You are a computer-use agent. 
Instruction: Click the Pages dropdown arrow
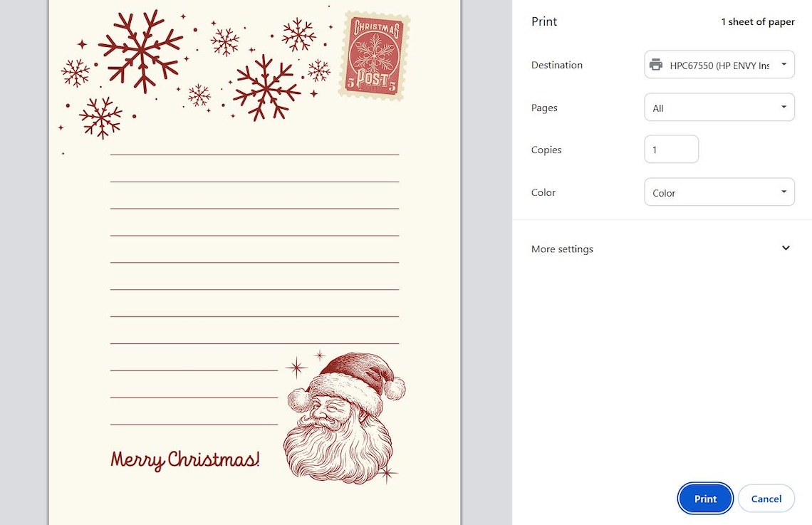pos(784,107)
